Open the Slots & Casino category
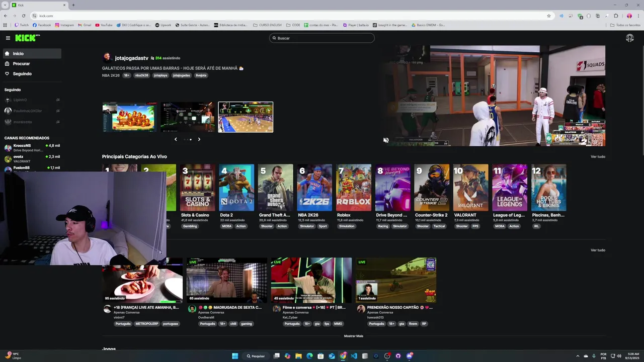 coord(197,188)
